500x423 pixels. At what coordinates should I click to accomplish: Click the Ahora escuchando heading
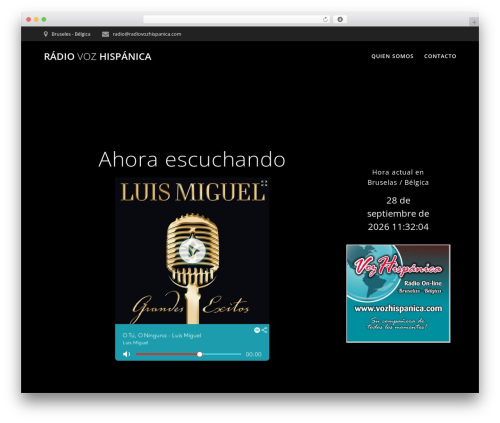(192, 159)
